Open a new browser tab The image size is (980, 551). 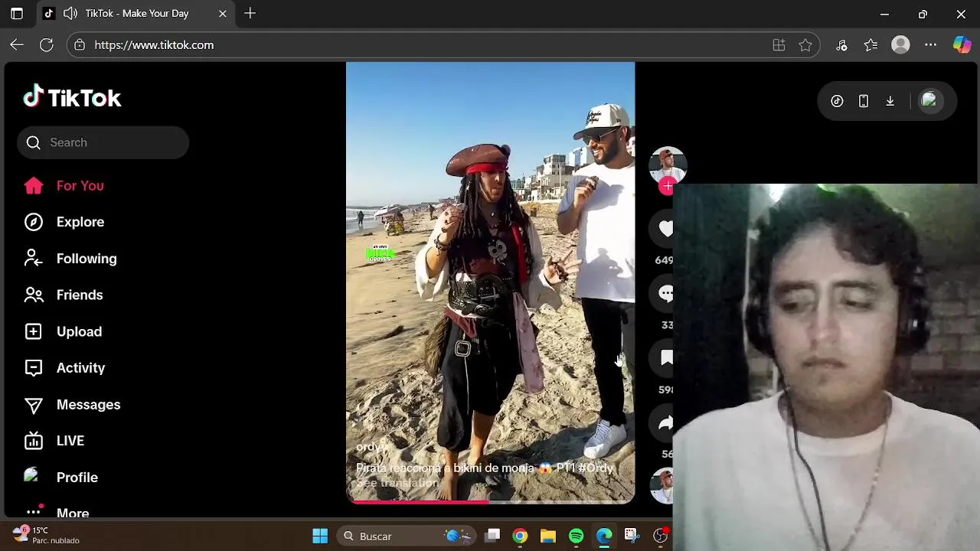[250, 13]
